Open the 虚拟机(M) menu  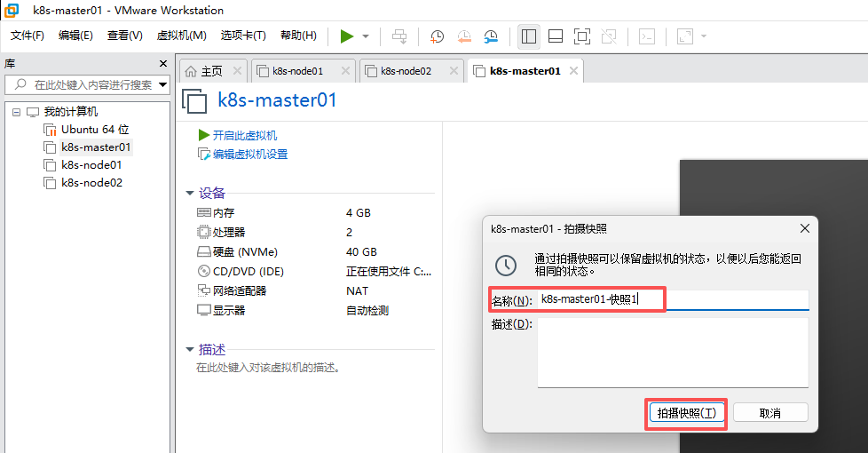[182, 36]
